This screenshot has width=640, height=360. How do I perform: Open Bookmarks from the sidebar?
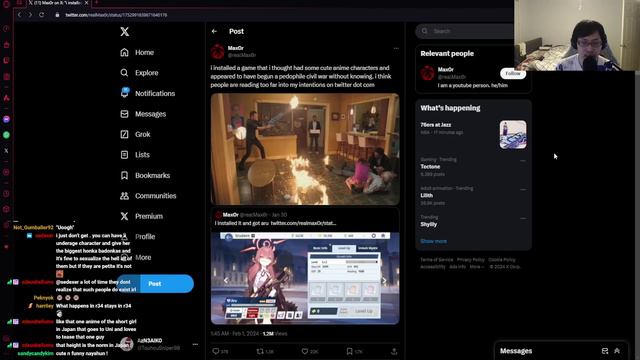coord(145,175)
